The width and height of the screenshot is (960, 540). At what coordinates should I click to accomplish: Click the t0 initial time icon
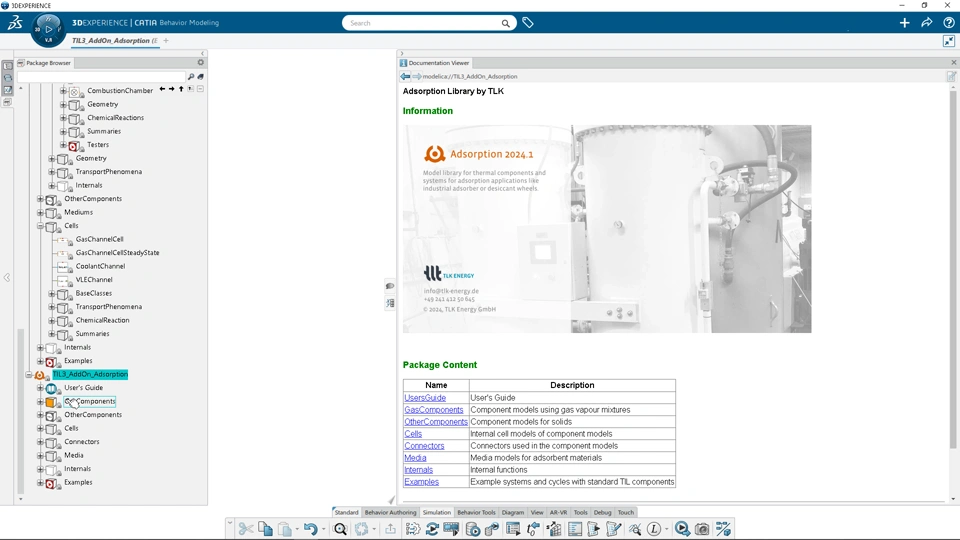[533, 529]
